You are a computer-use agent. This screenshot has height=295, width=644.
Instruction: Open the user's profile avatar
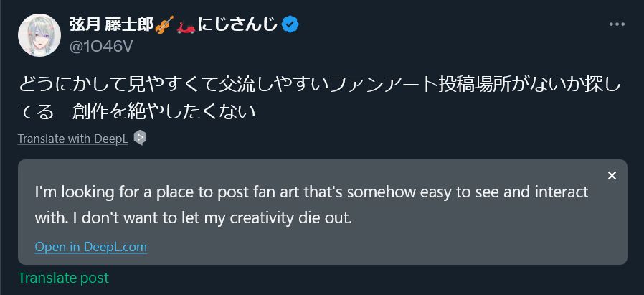tap(39, 35)
